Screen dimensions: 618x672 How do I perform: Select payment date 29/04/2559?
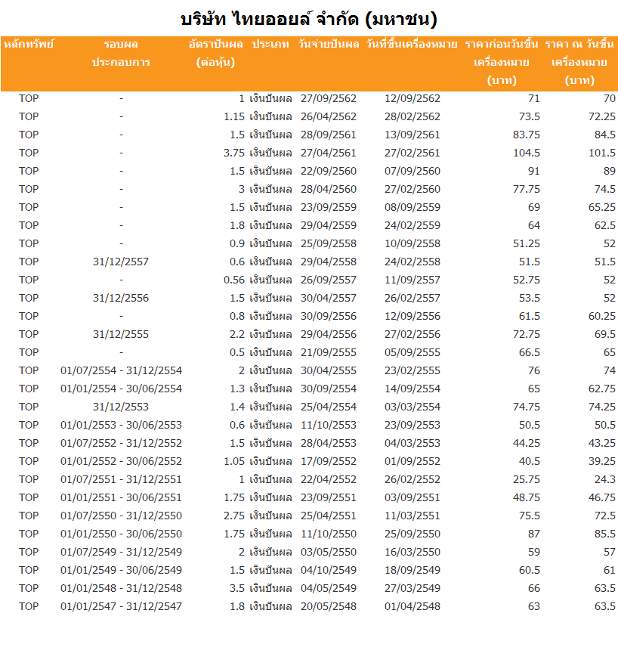click(329, 225)
